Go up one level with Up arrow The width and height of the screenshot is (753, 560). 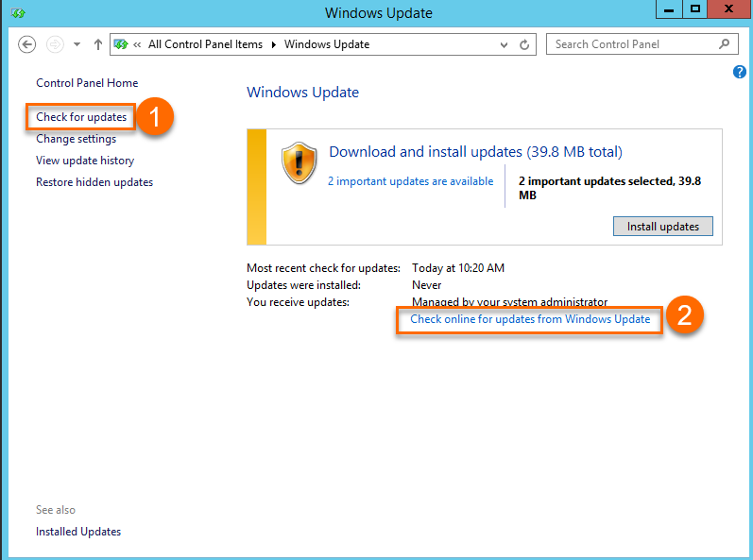[98, 44]
